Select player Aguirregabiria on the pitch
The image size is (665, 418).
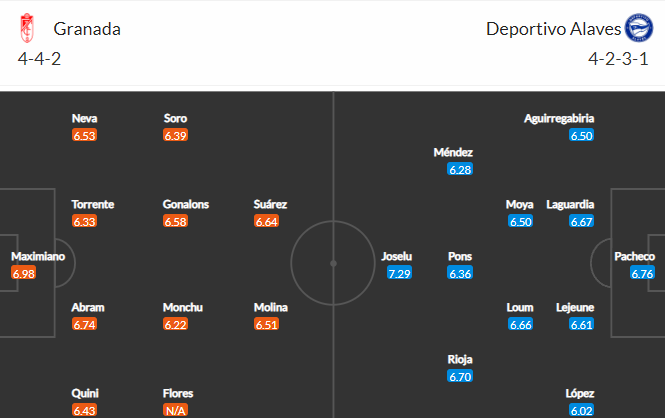click(559, 118)
